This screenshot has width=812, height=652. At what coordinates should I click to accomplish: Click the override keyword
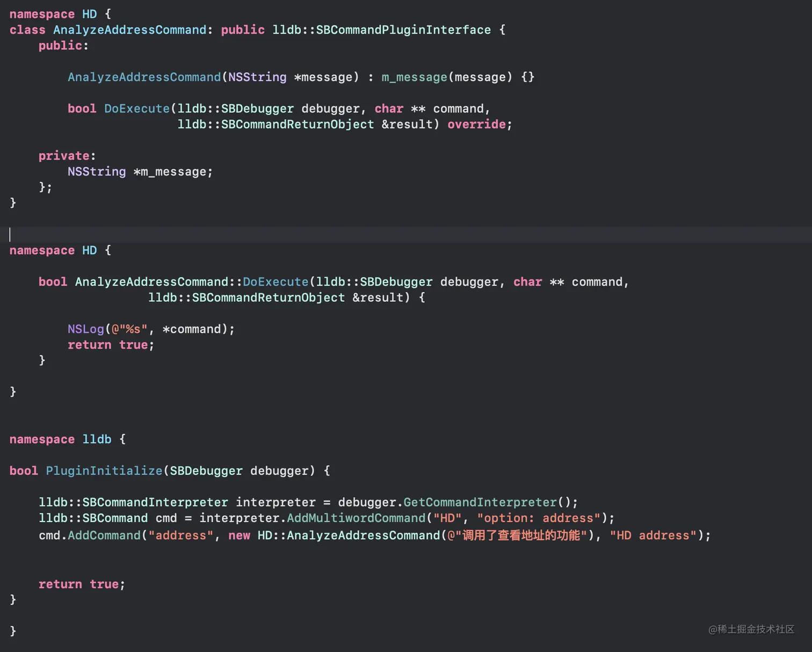pyautogui.click(x=476, y=125)
